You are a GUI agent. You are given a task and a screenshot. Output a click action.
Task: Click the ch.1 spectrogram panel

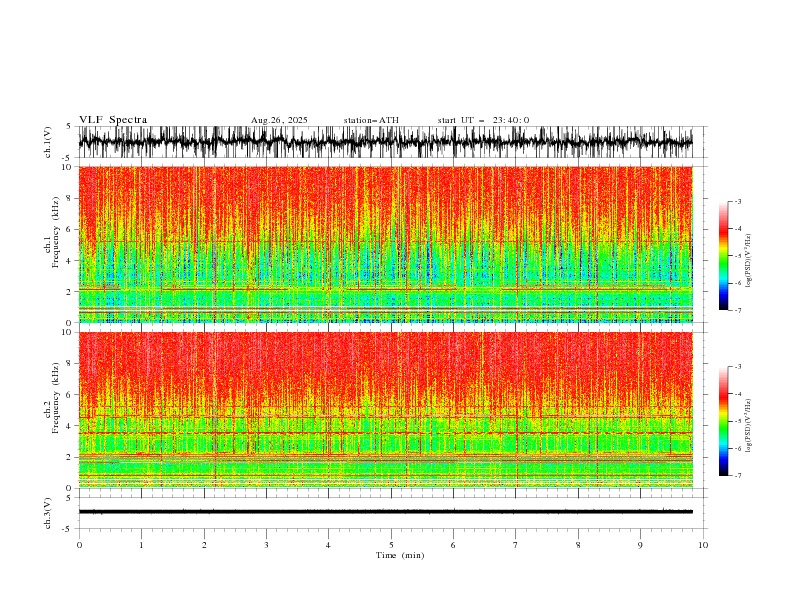pyautogui.click(x=385, y=244)
